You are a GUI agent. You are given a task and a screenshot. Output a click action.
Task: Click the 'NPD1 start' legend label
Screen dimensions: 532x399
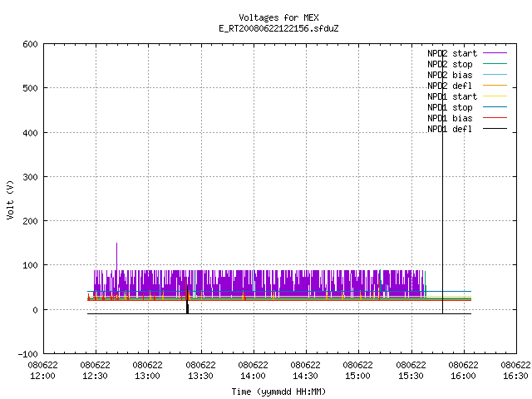[452, 96]
